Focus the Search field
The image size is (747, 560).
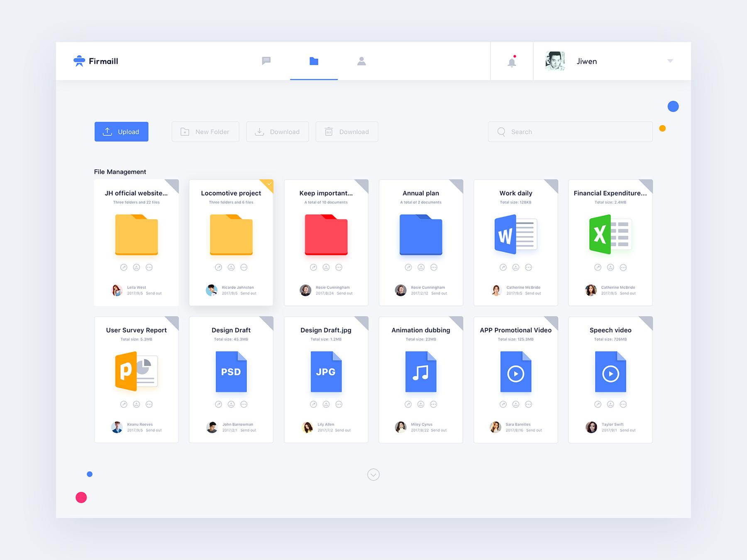pos(570,131)
